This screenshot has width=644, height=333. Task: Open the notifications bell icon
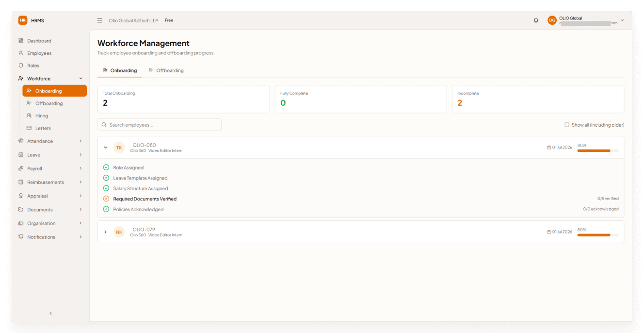[x=536, y=20]
